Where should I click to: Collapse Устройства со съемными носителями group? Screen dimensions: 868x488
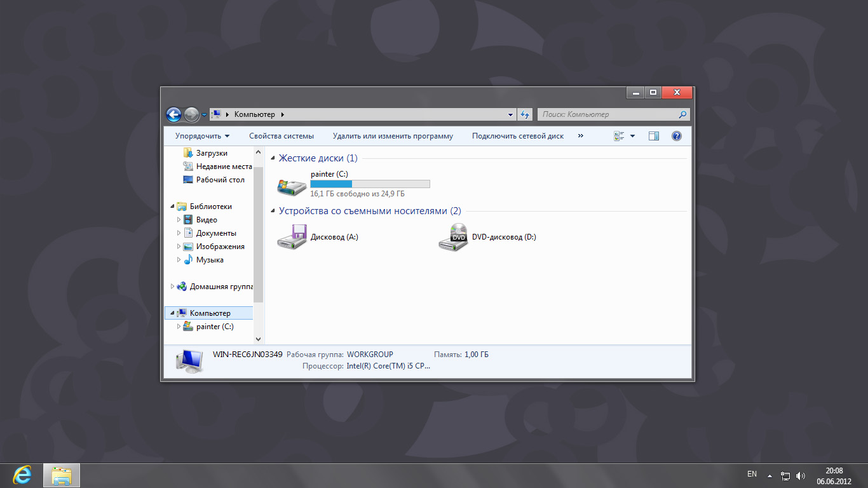[x=273, y=211]
